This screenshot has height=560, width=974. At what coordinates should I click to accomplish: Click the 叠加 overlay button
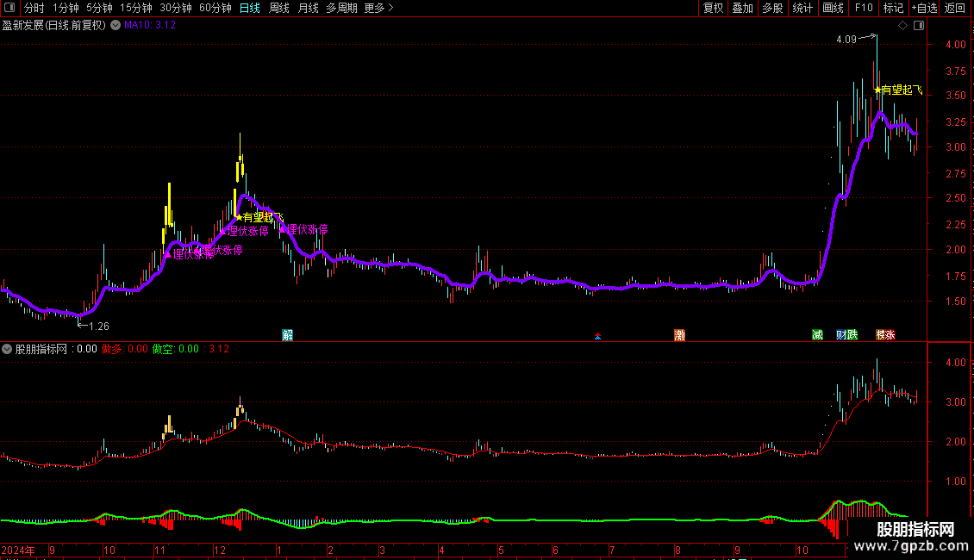(x=742, y=8)
